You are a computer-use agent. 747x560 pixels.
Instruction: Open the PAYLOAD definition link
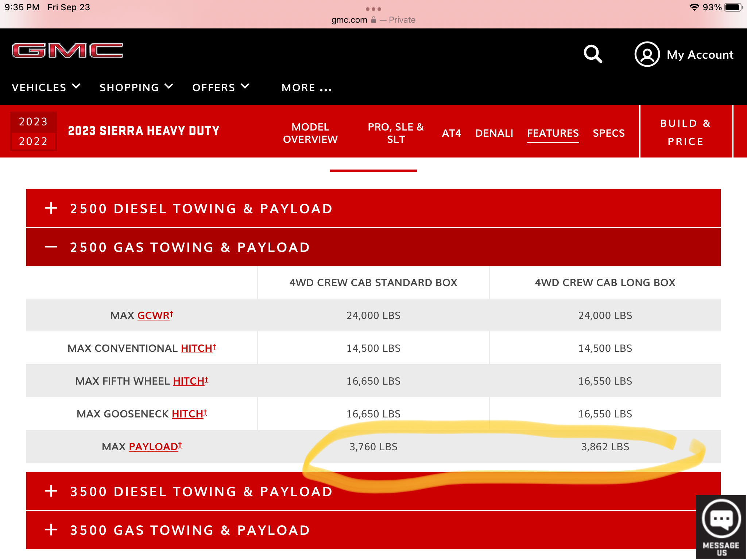[155, 447]
